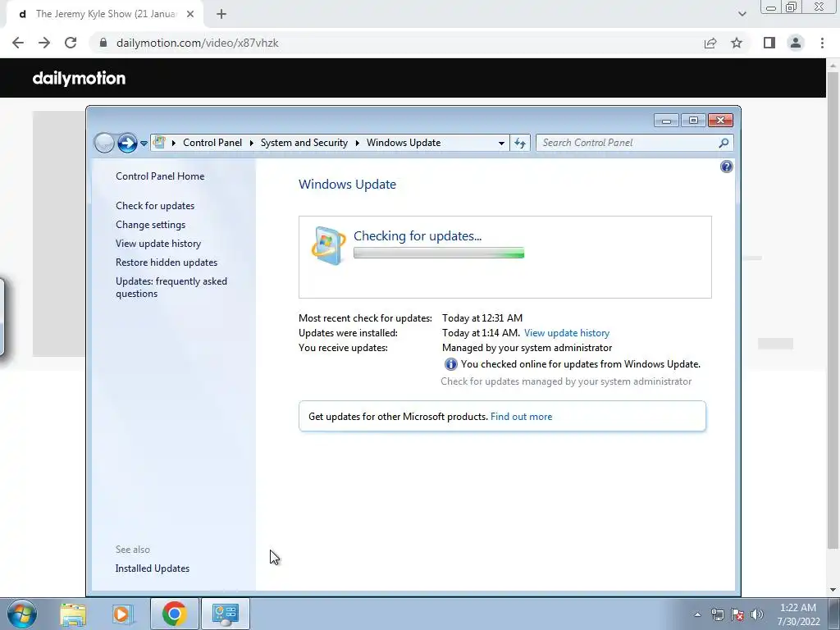This screenshot has height=630, width=840.
Task: Click the Control Panel address bar icon
Action: (159, 143)
